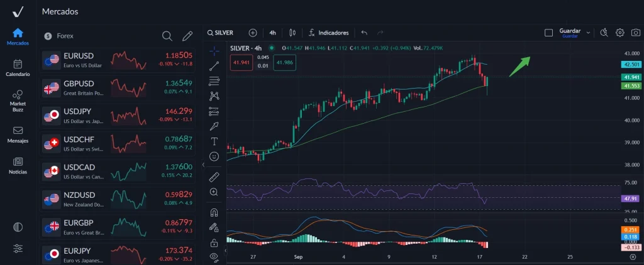Open the Indicadores menu
Image resolution: width=644 pixels, height=265 pixels.
pyautogui.click(x=329, y=33)
